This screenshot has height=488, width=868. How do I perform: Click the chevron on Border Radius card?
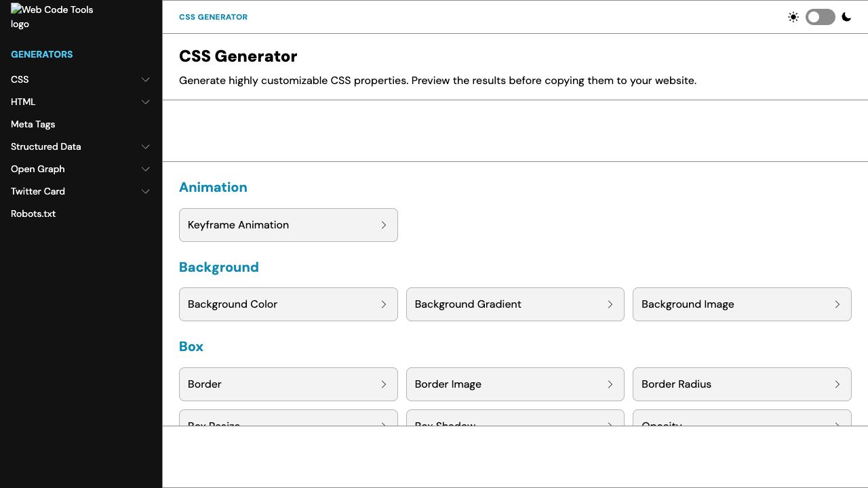[x=837, y=384]
